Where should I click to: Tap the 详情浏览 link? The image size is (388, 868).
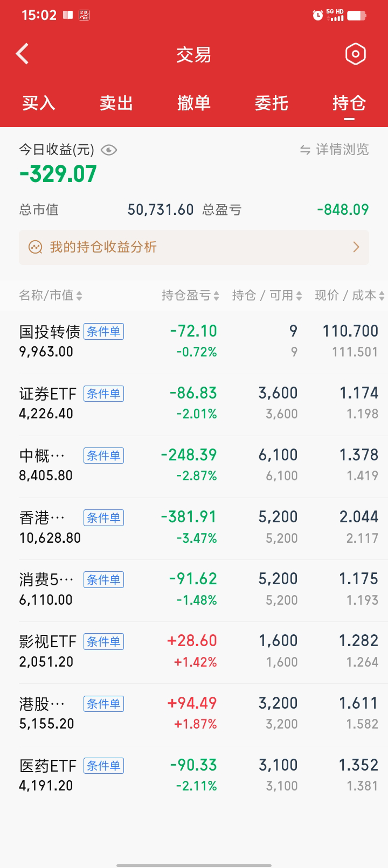coord(342,150)
